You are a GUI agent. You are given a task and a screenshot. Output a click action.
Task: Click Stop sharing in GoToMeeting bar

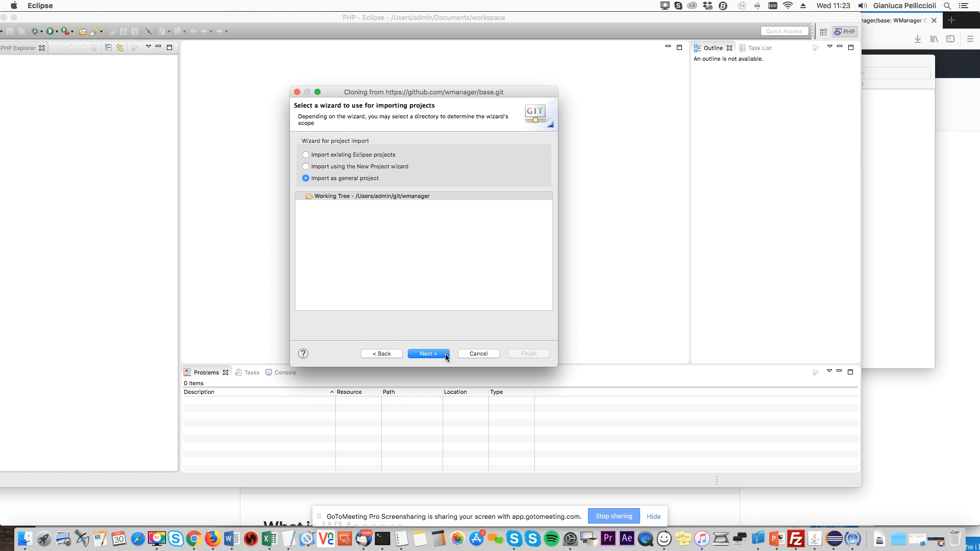(614, 516)
